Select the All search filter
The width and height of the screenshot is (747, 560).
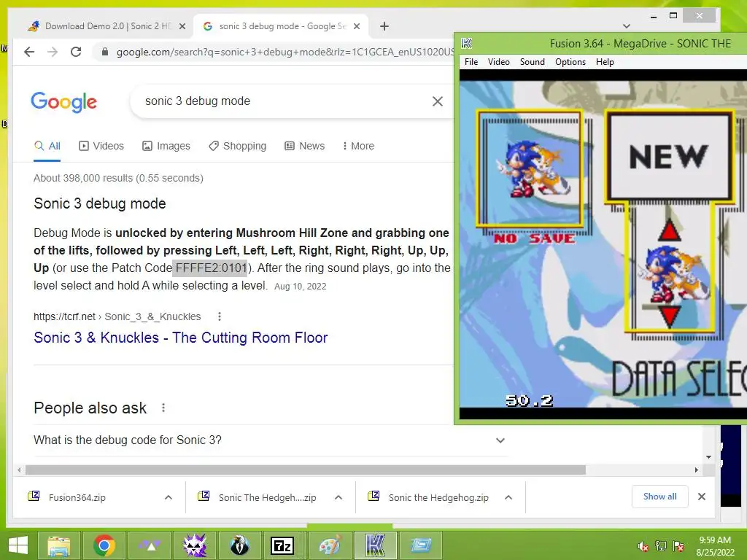[x=47, y=146]
